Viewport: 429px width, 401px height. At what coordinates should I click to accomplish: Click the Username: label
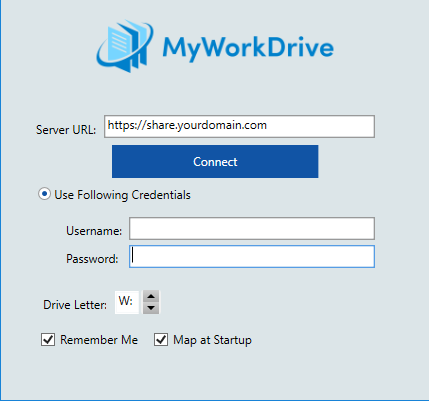tap(94, 231)
